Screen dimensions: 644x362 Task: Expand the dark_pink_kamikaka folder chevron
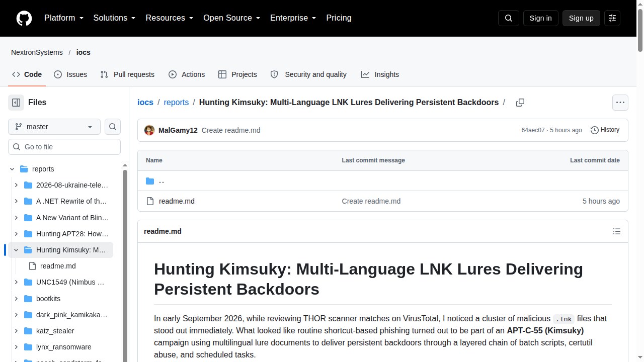click(x=16, y=315)
